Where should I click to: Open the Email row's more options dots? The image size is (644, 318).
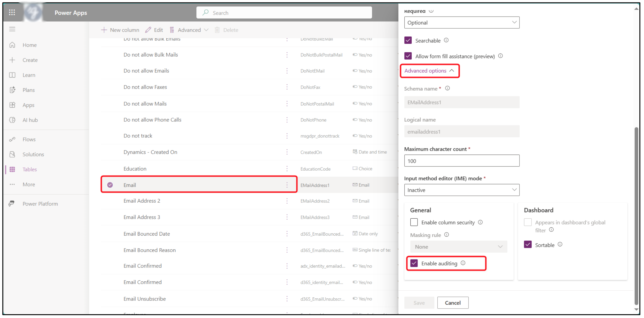coord(287,185)
